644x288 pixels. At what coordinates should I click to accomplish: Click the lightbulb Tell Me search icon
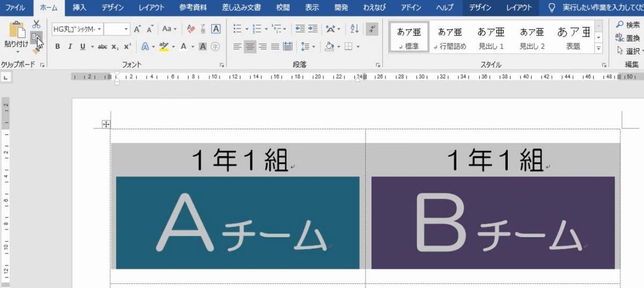click(552, 8)
